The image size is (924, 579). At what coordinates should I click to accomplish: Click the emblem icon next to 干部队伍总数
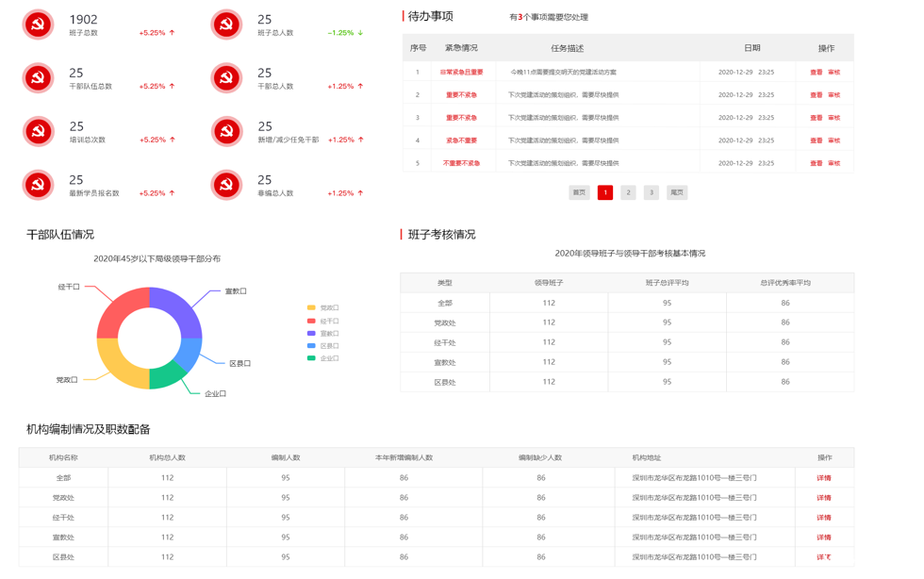pos(38,78)
